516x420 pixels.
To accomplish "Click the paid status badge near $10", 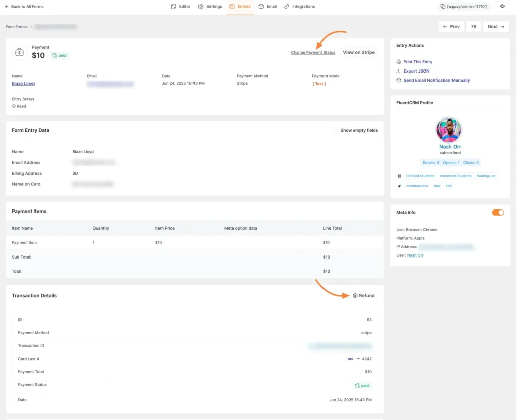I will (x=59, y=55).
